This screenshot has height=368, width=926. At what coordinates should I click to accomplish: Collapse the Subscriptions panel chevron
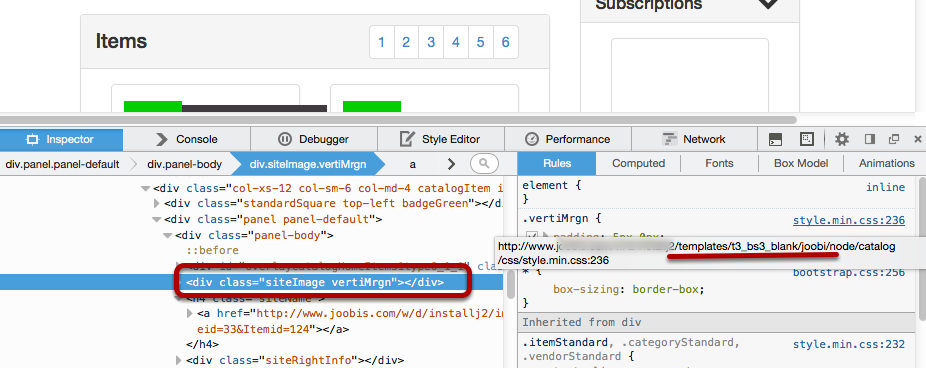point(768,3)
